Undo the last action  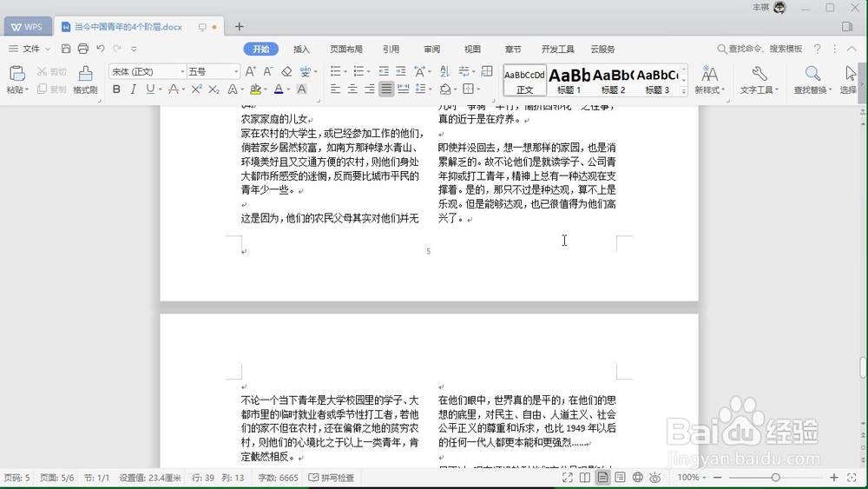100,49
